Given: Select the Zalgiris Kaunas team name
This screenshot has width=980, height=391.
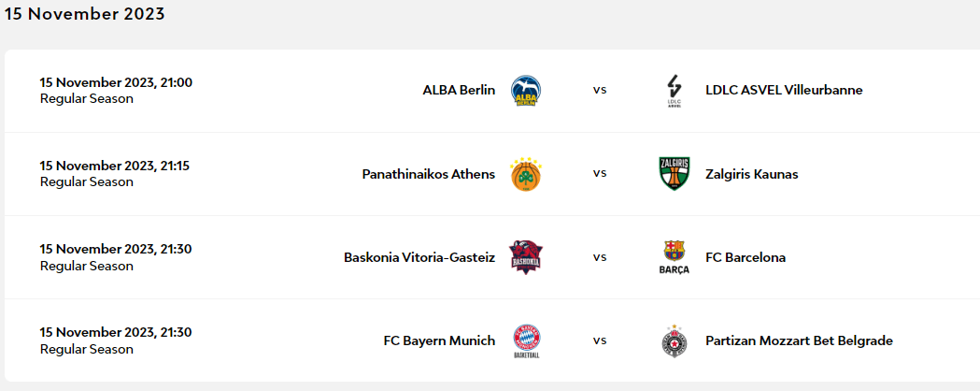Looking at the screenshot, I should tap(752, 174).
